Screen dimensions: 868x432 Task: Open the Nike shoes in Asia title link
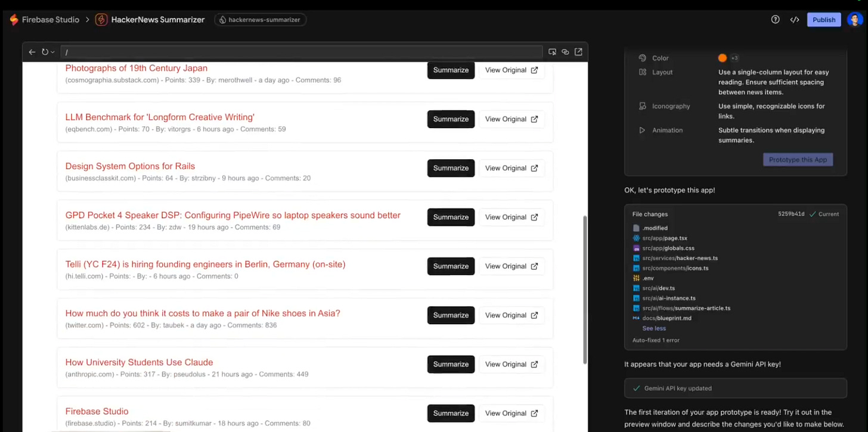[203, 313]
